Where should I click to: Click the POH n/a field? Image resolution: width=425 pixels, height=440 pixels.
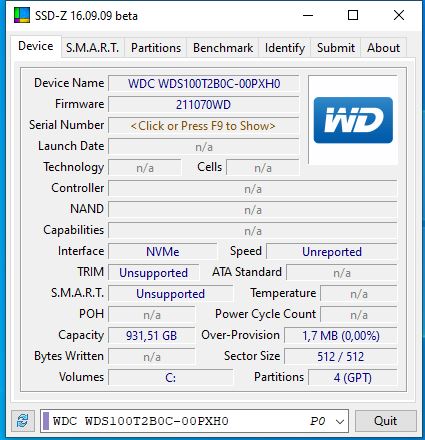[152, 315]
